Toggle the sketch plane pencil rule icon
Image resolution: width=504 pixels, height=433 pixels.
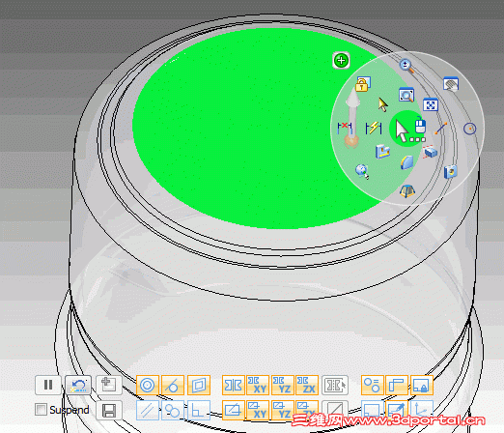click(x=397, y=411)
